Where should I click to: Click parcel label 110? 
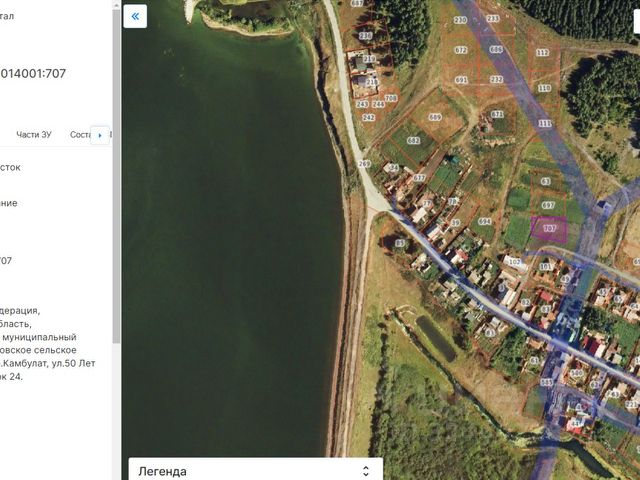pyautogui.click(x=544, y=88)
